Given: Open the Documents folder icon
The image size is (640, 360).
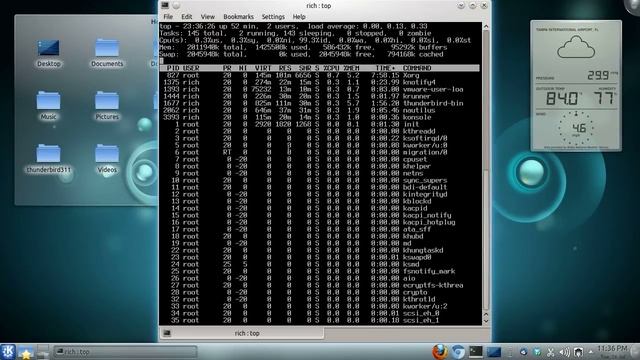Looking at the screenshot, I should coord(107,53).
